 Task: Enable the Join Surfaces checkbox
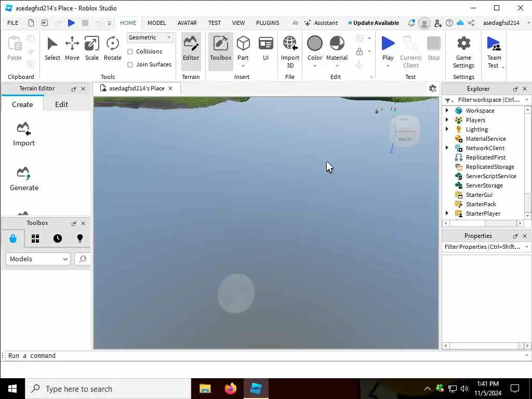pyautogui.click(x=130, y=64)
